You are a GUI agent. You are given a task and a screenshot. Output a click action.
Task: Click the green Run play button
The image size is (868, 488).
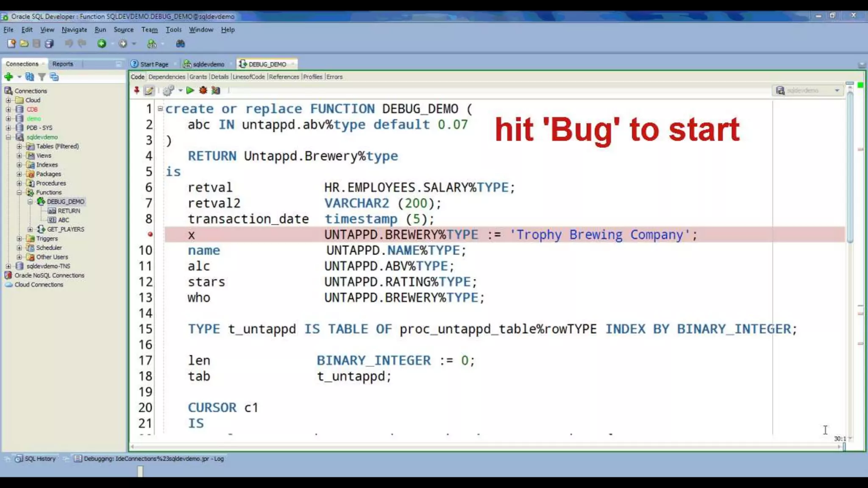click(190, 90)
